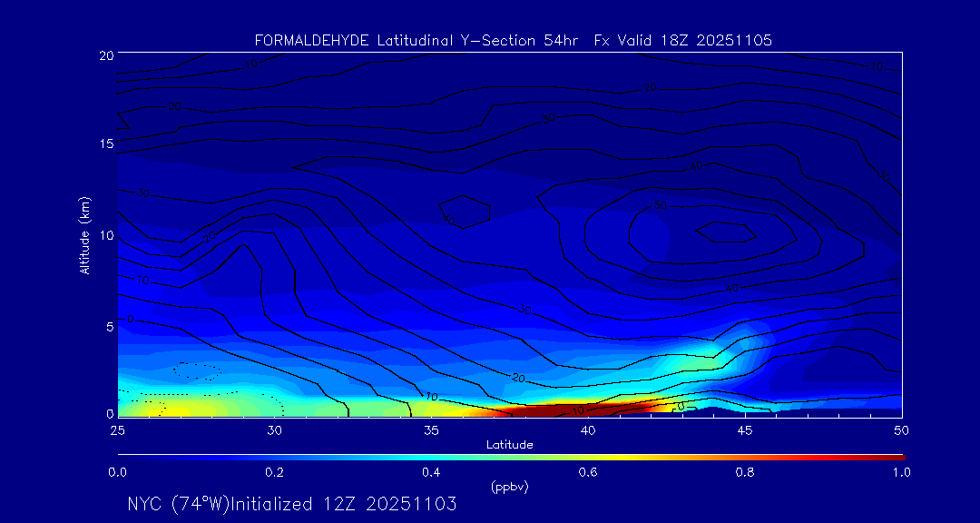Select altitude axis tick label 10

(105, 234)
